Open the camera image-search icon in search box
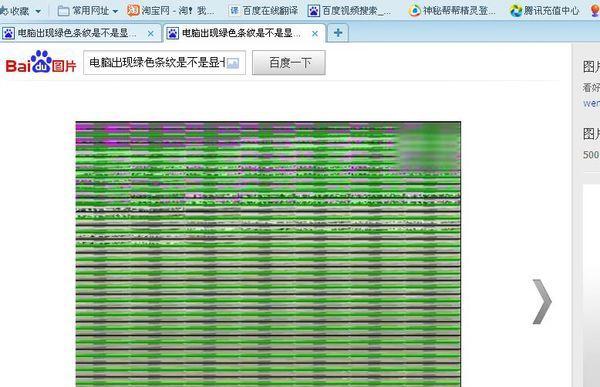Image resolution: width=600 pixels, height=387 pixels. 233,63
